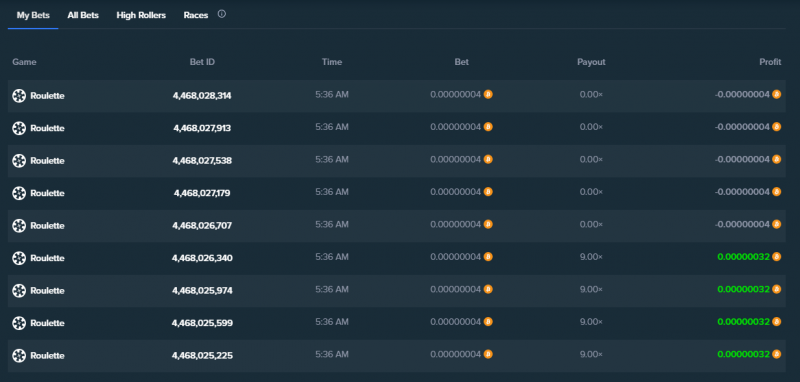The image size is (800, 382).
Task: Click profit value -0.00000004 in row 4,468,027,538
Action: tap(742, 159)
